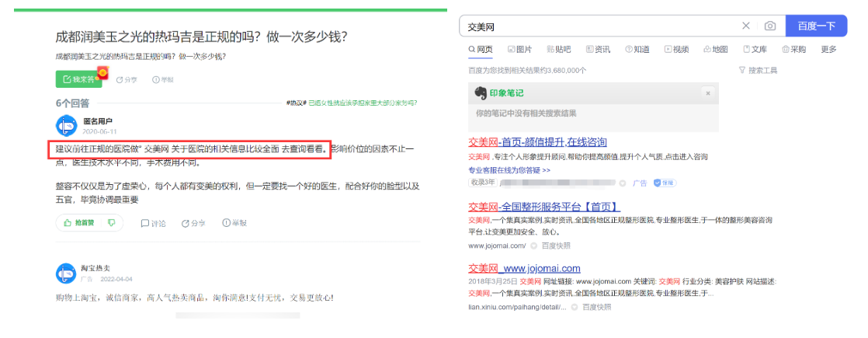Click the 保障 badge on ad result
868x338 pixels.
tap(665, 183)
